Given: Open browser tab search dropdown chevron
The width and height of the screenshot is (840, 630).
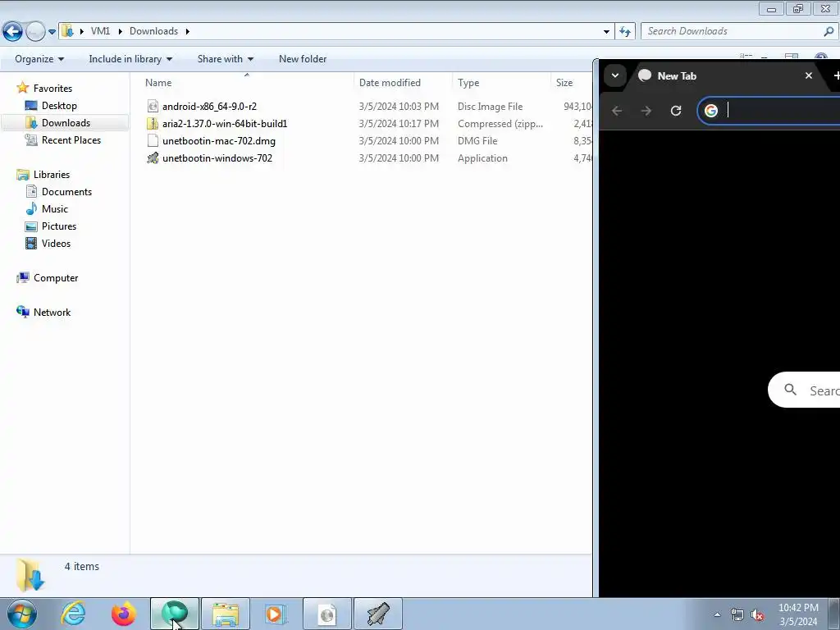Looking at the screenshot, I should coord(615,75).
